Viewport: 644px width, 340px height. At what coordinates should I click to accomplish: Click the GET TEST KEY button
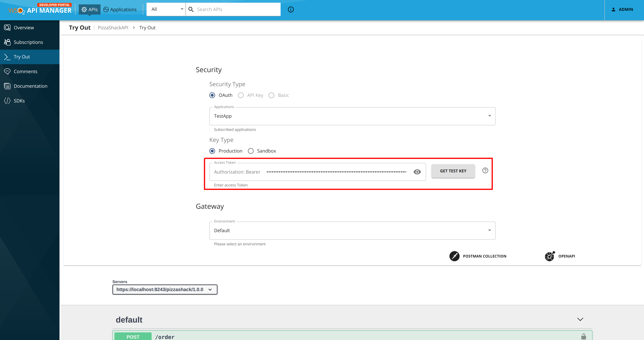(x=453, y=171)
